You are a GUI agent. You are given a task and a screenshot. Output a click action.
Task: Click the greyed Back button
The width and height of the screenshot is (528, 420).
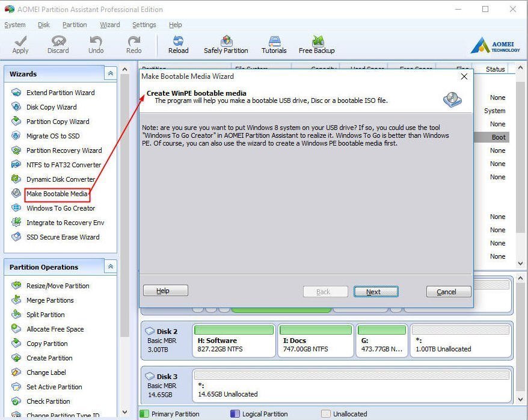[325, 292]
